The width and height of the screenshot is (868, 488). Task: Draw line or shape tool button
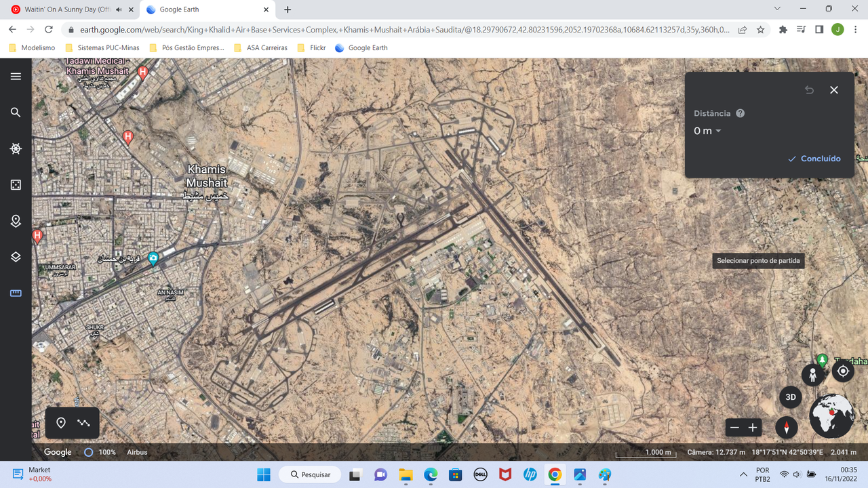[x=83, y=423]
